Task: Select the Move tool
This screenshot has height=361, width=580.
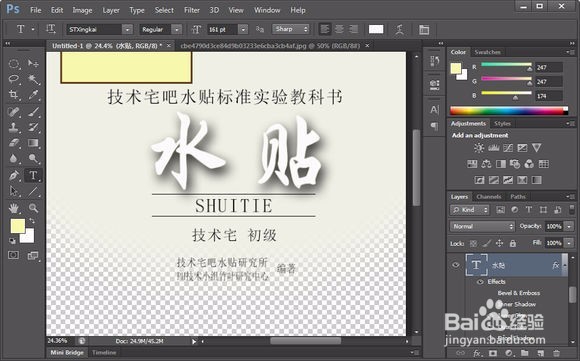Action: pos(33,64)
